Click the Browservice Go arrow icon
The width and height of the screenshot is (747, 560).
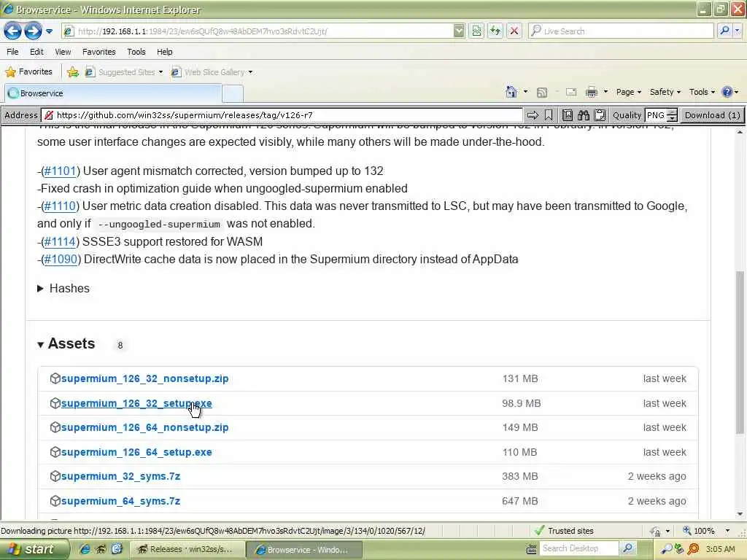point(533,115)
